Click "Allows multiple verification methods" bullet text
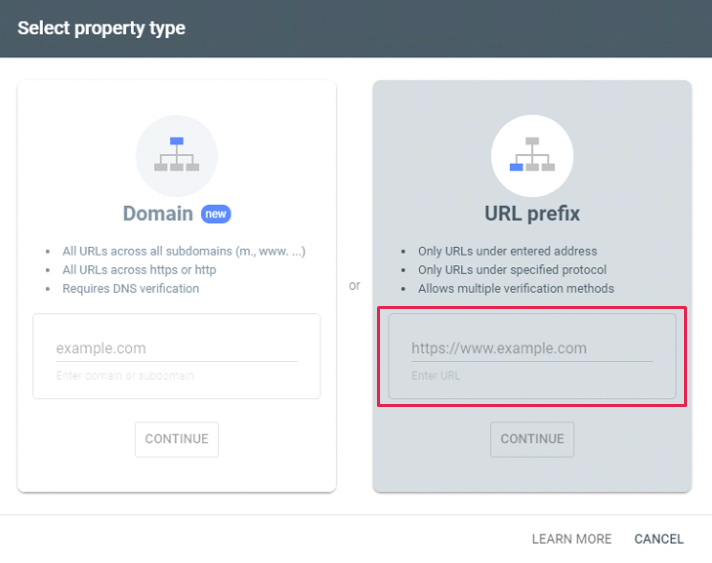Image resolution: width=712 pixels, height=563 pixels. click(x=516, y=289)
